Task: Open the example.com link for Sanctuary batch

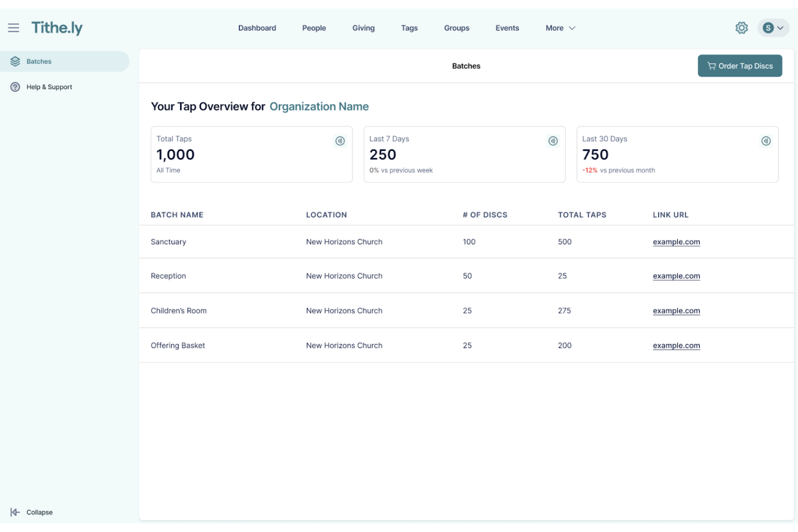Action: point(676,241)
